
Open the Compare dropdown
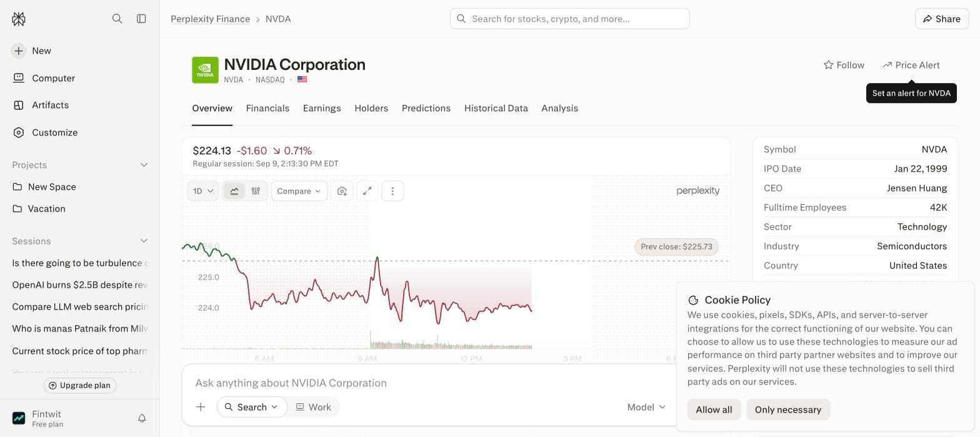coord(299,191)
